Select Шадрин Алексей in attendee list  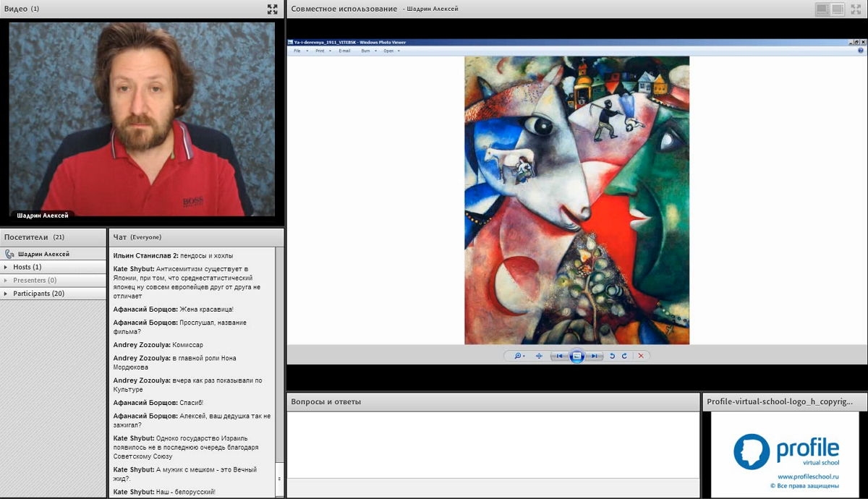tap(54, 254)
